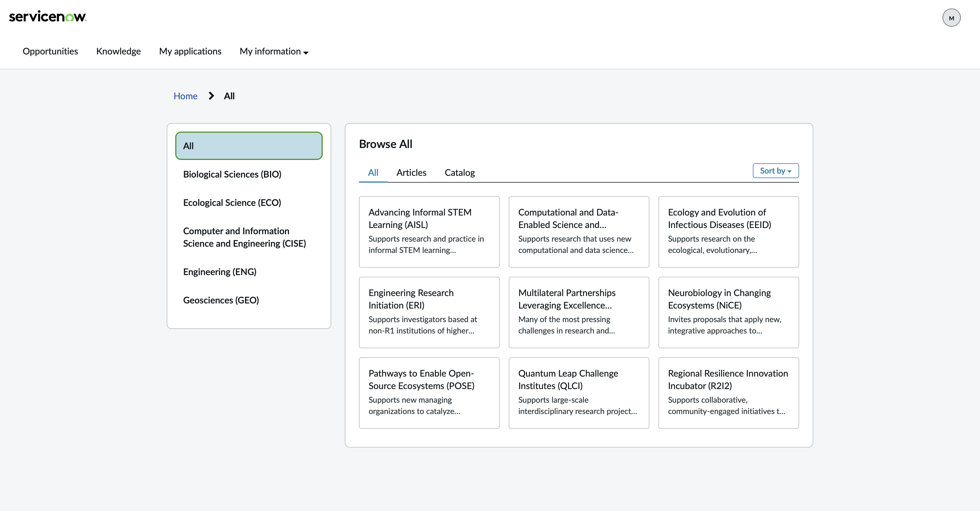Screen dimensions: 980x511
Task: Go to the Knowledge page
Action: pyautogui.click(x=118, y=51)
